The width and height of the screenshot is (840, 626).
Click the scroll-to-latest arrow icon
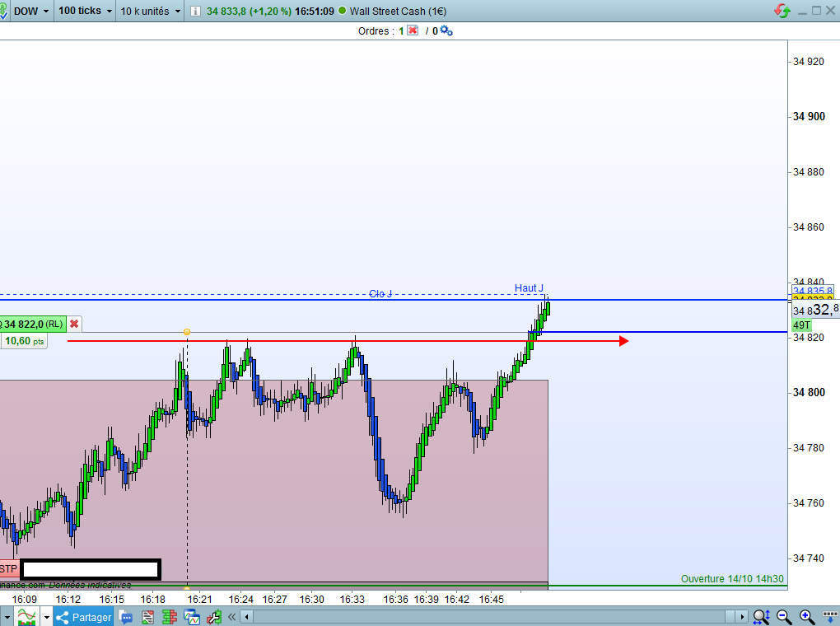coord(830,617)
